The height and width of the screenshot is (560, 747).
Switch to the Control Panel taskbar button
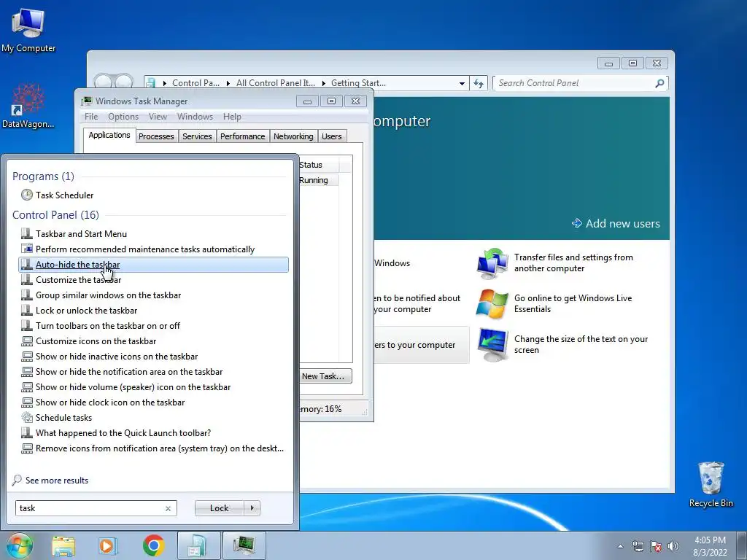[198, 545]
